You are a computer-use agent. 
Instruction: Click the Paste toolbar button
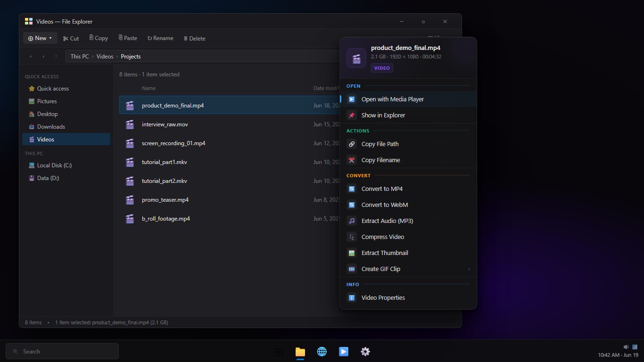click(128, 38)
